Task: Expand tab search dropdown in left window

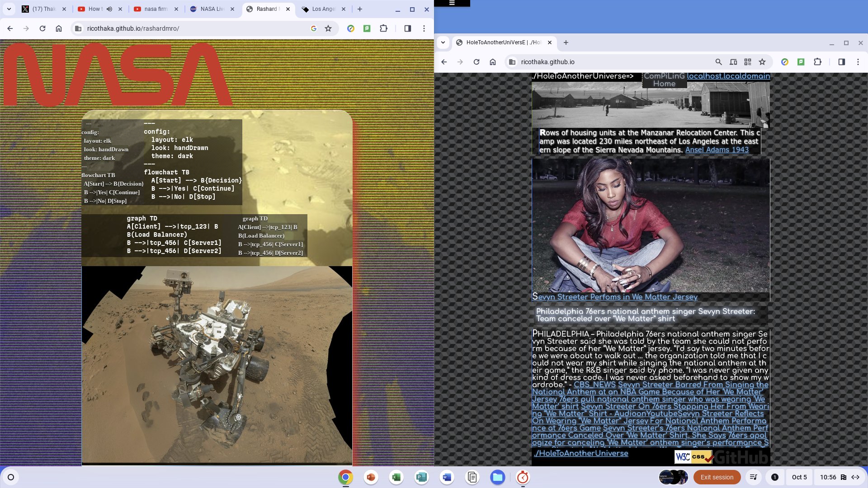Action: coord(9,9)
